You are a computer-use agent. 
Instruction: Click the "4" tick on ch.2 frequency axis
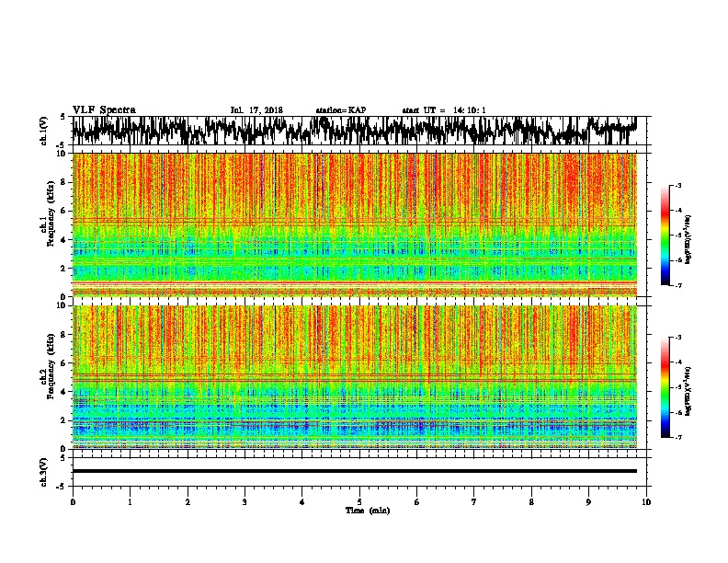(64, 392)
